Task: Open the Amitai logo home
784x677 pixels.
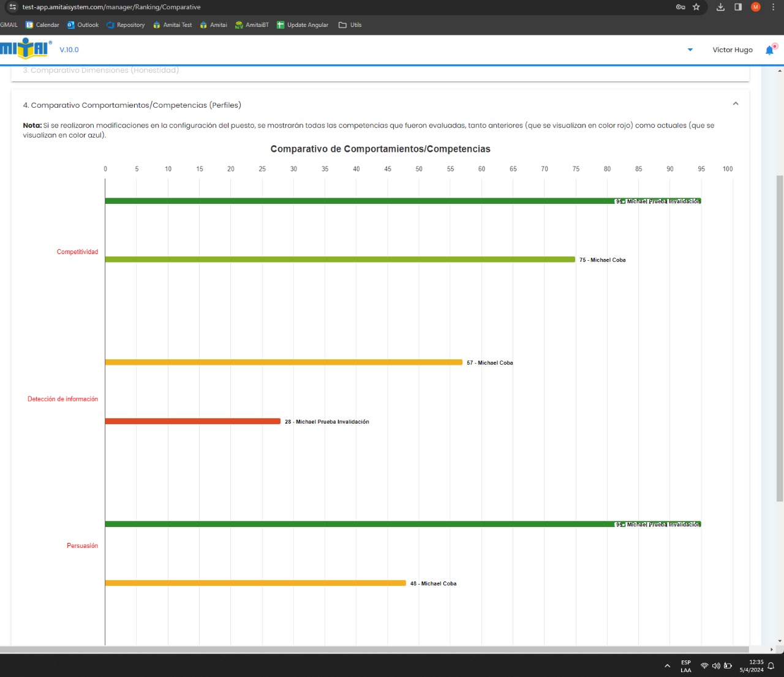Action: 25,49
